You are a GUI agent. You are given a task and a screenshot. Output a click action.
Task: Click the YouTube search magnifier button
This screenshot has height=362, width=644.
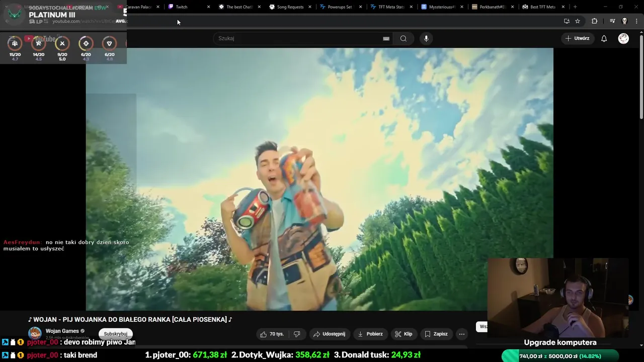pyautogui.click(x=403, y=38)
